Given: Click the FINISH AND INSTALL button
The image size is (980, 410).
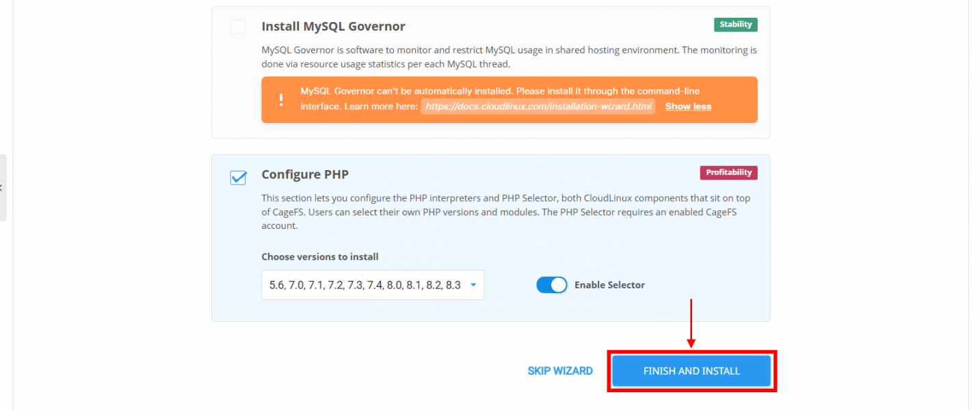Looking at the screenshot, I should tap(691, 371).
